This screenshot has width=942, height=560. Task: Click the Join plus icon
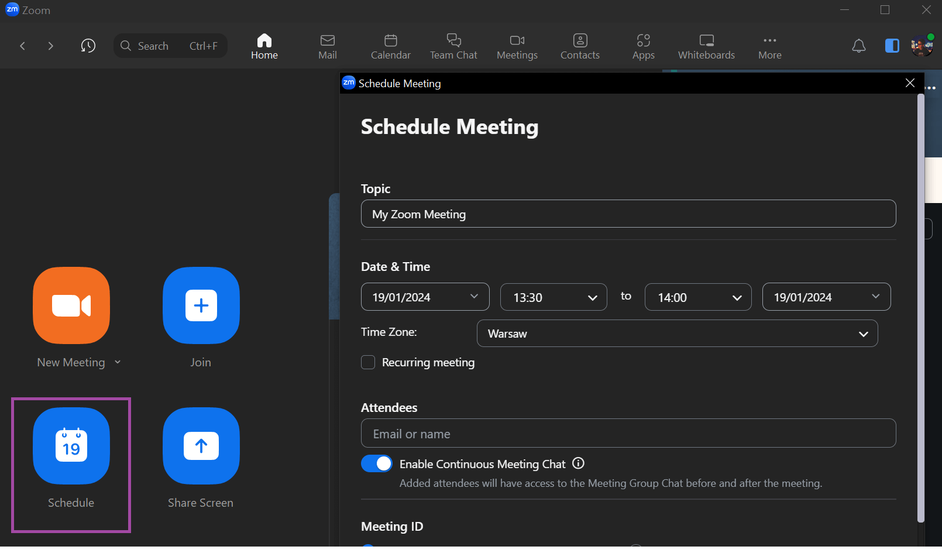(201, 305)
